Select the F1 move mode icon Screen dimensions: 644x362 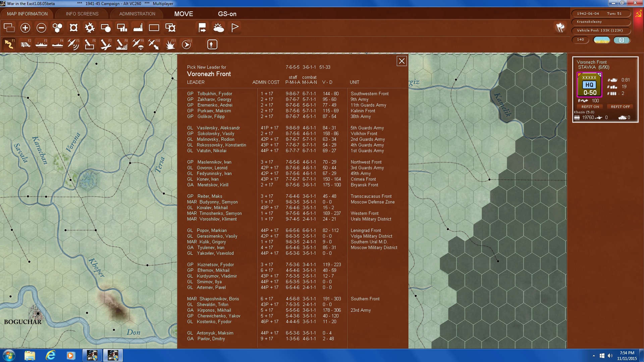pos(9,44)
